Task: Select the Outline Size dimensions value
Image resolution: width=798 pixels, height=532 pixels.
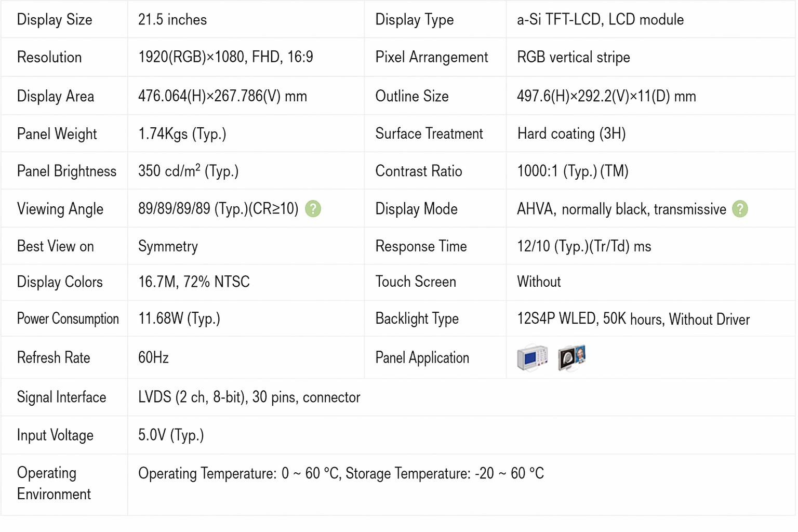Action: (x=606, y=96)
